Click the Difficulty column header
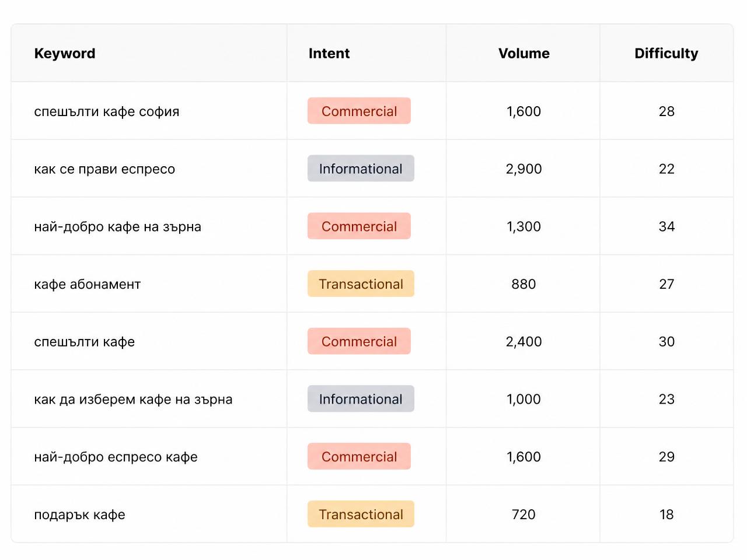 666,53
